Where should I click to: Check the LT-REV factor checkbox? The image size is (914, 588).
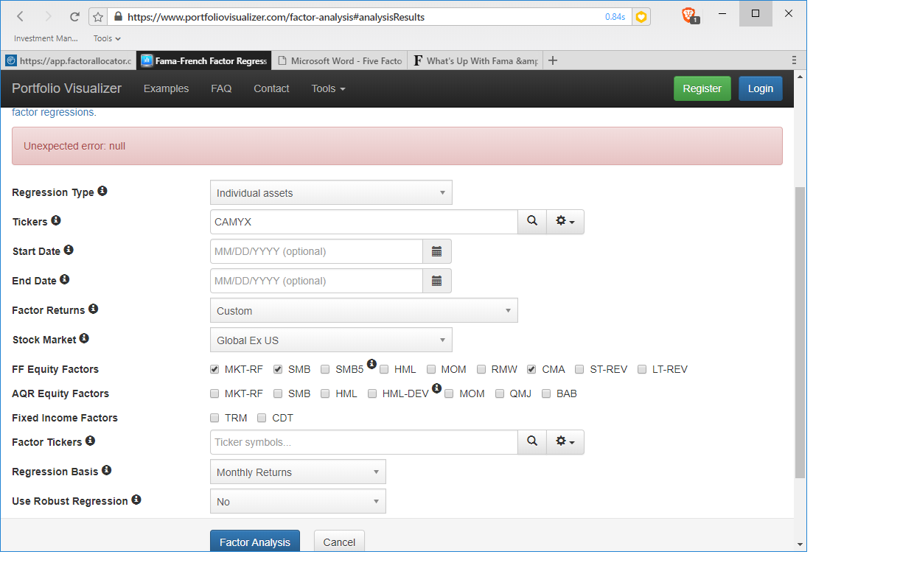coord(642,369)
